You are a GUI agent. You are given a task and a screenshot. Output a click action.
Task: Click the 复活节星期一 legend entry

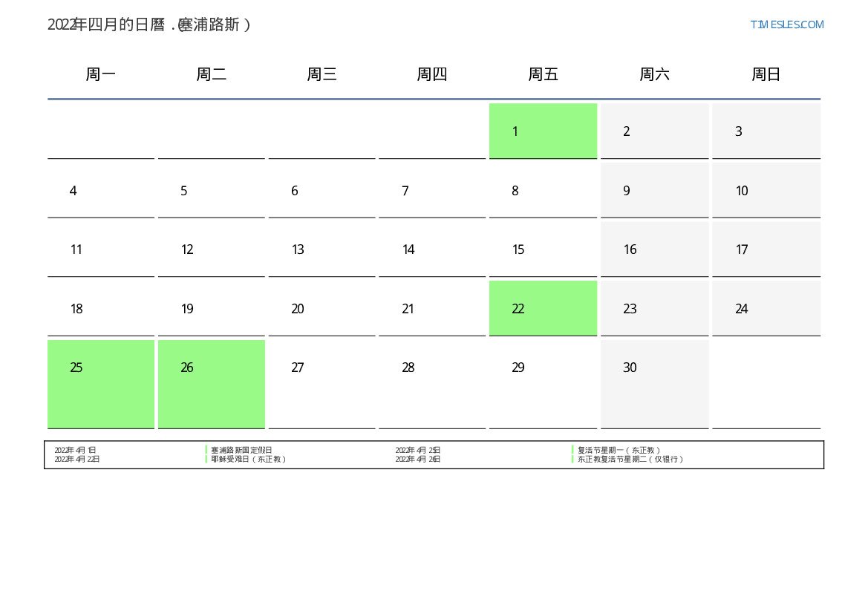[x=619, y=450]
